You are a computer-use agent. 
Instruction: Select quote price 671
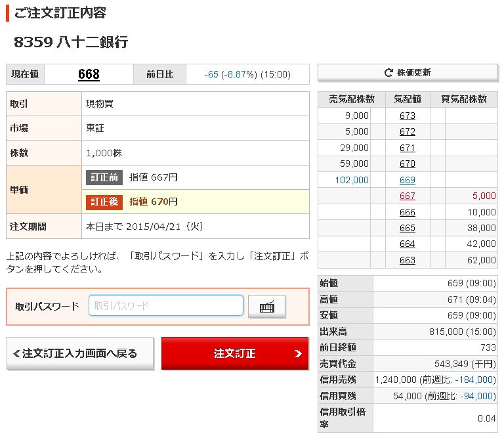coord(408,148)
